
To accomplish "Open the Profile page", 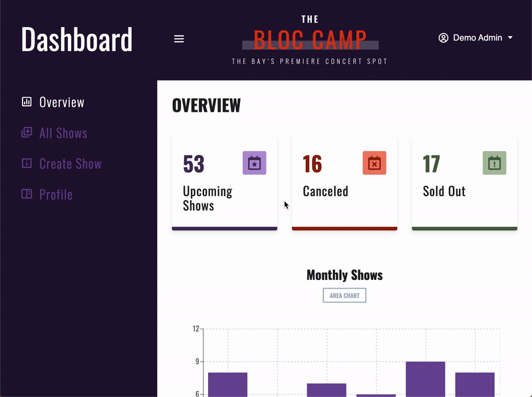I will point(57,194).
